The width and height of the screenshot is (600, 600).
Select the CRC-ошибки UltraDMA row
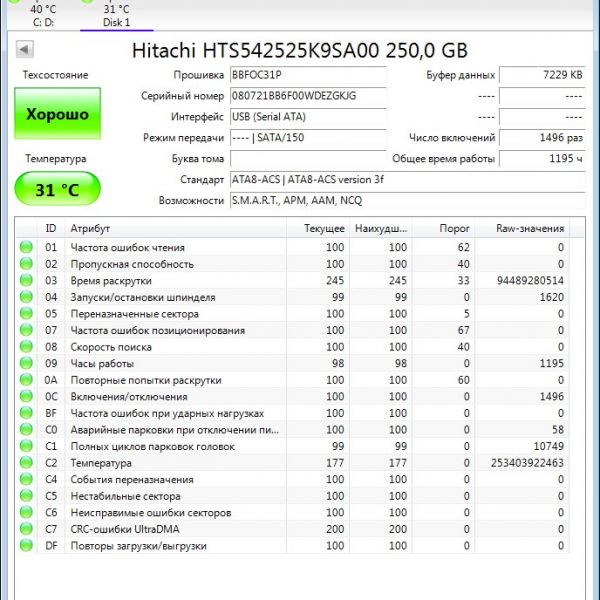[293, 529]
